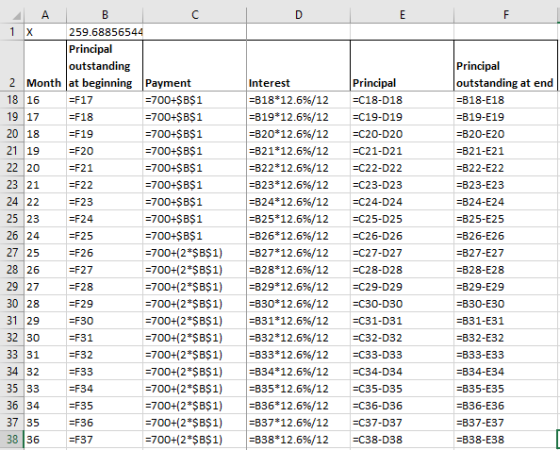
Task: Select cell with formula =C28-D28
Action: tap(402, 270)
